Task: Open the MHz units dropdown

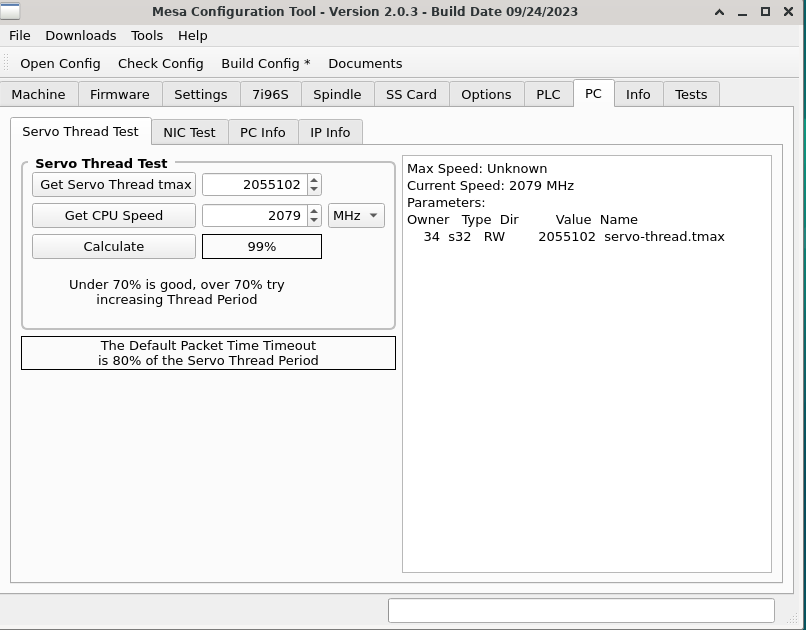Action: [x=356, y=215]
